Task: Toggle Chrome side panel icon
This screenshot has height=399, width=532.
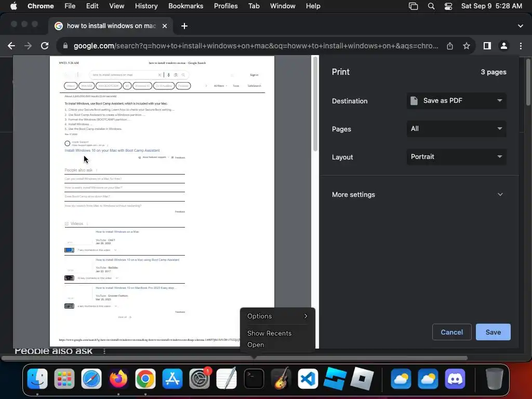Action: click(x=487, y=46)
